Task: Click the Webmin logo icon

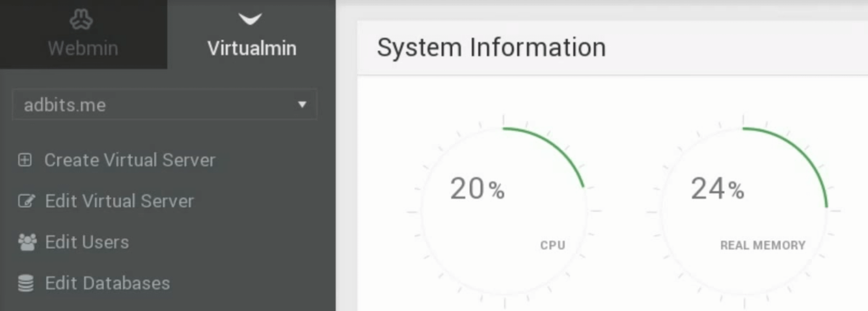Action: coord(82,19)
